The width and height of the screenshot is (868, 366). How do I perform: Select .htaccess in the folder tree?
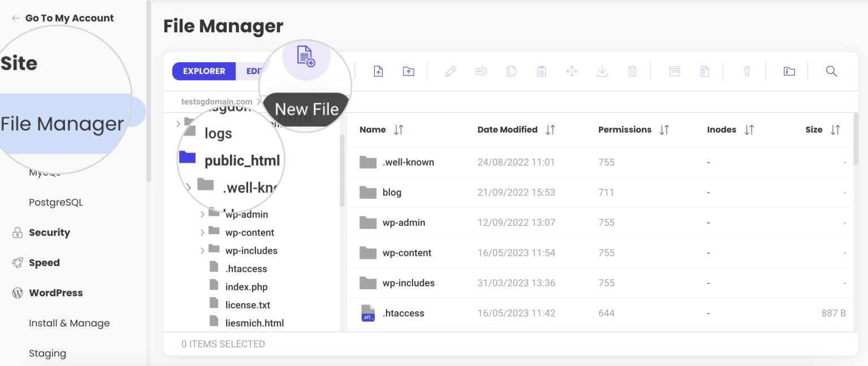point(246,269)
